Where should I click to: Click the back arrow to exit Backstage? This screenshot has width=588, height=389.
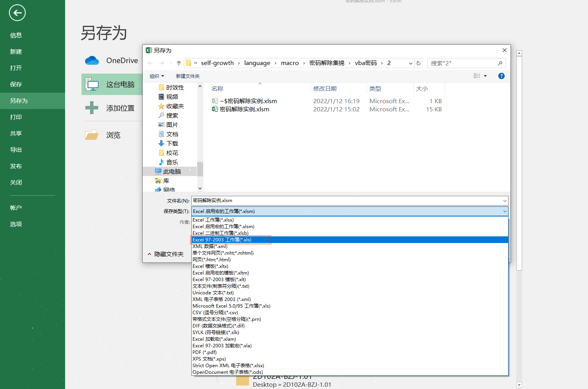(17, 13)
